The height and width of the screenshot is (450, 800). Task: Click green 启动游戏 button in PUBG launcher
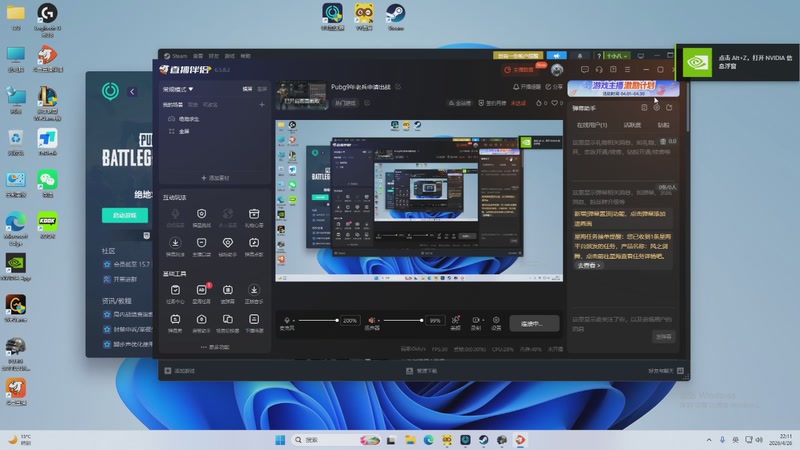click(125, 215)
